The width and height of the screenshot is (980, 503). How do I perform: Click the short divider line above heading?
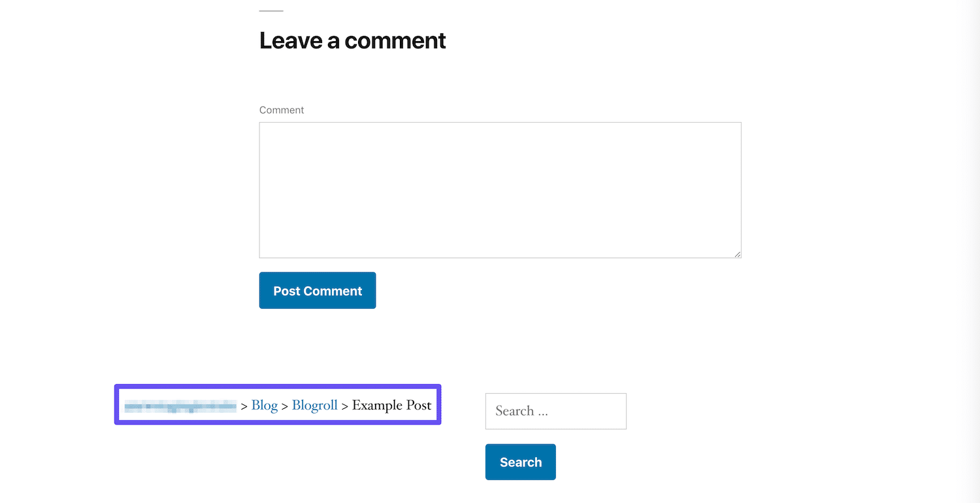[271, 10]
